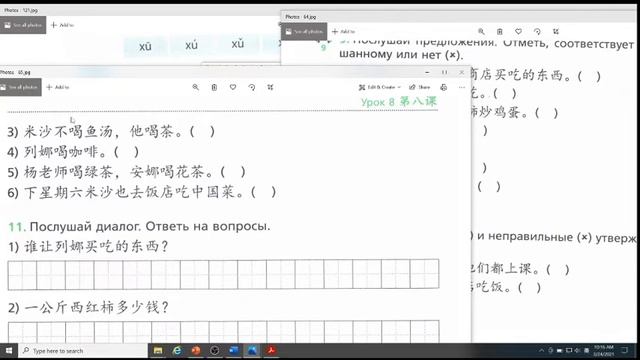Image resolution: width=640 pixels, height=360 pixels.
Task: Click 店买吃的东西 line in 64.jpg window
Action: pos(536,76)
